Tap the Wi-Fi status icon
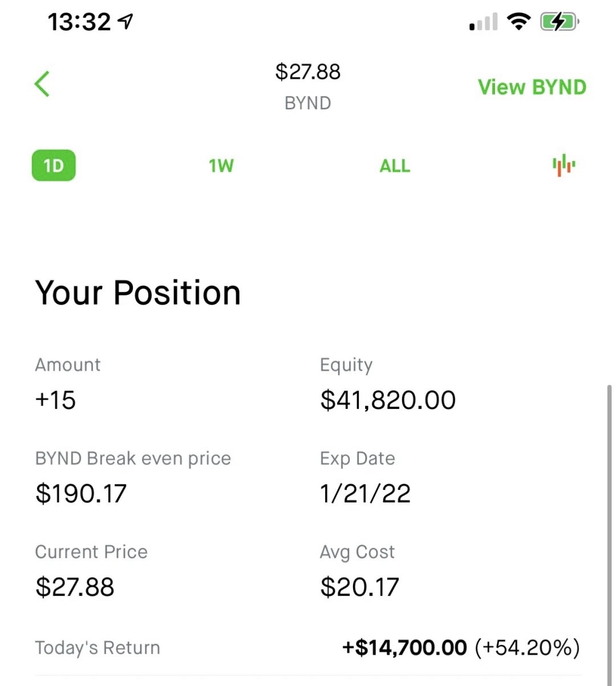The width and height of the screenshot is (616, 686). (518, 22)
